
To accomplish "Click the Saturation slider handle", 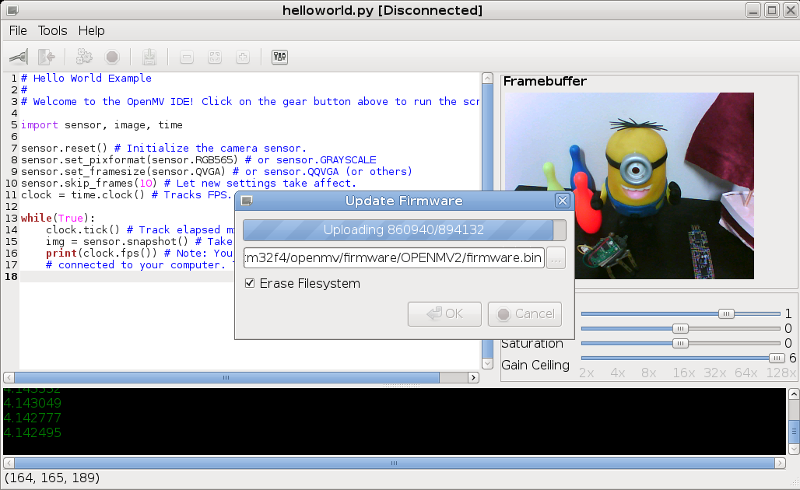I will tap(680, 343).
